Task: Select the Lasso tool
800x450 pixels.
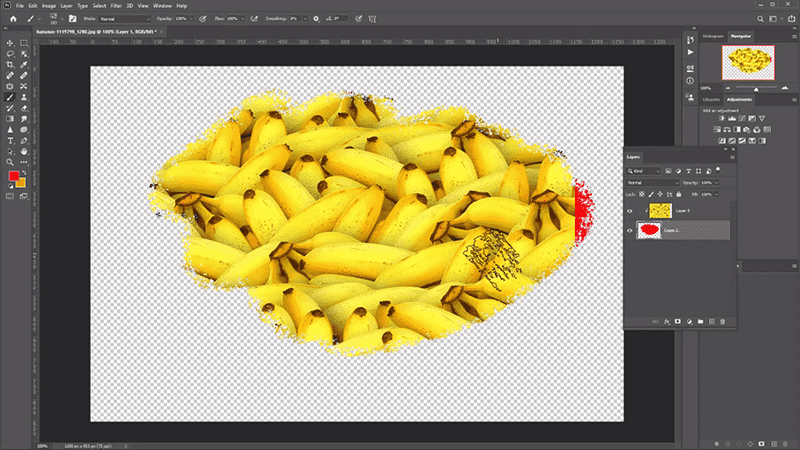Action: (10, 54)
